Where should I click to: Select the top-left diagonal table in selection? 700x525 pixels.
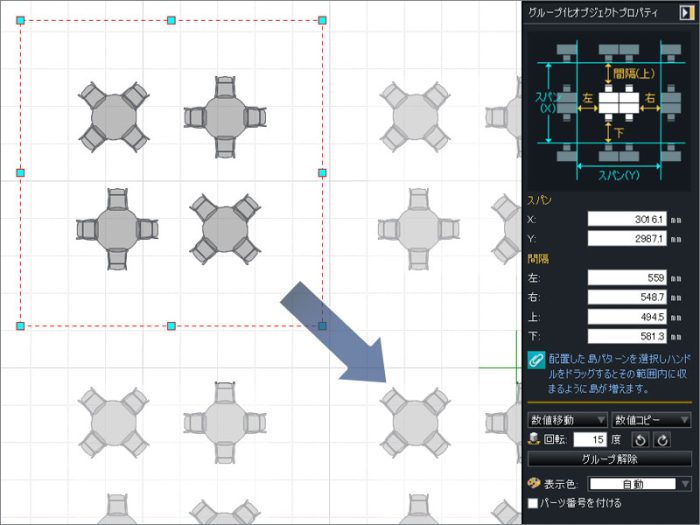tap(114, 117)
